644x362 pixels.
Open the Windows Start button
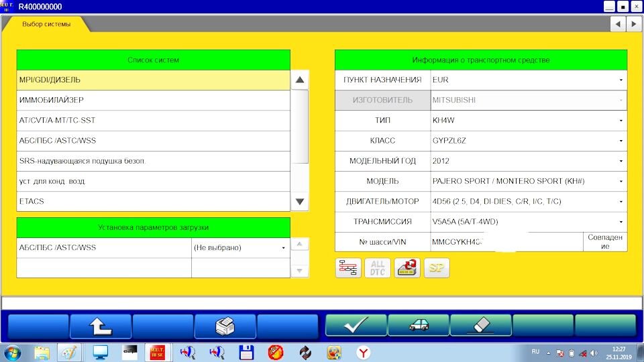coord(12,353)
